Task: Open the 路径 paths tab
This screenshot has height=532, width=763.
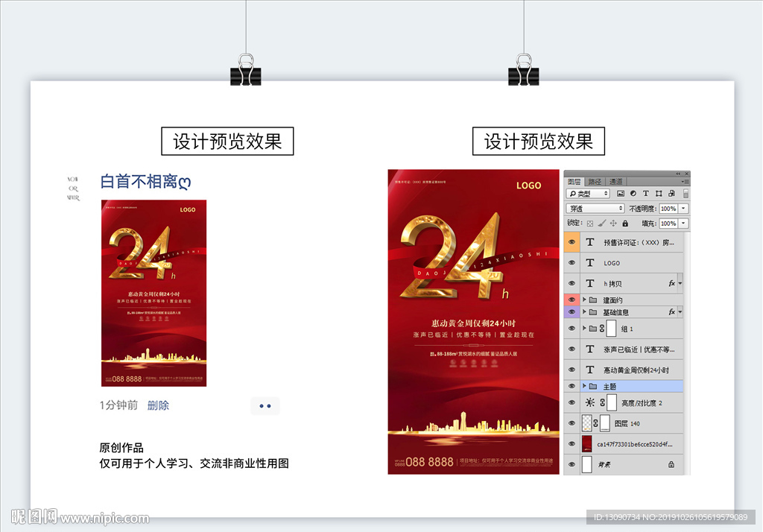Action: (595, 182)
